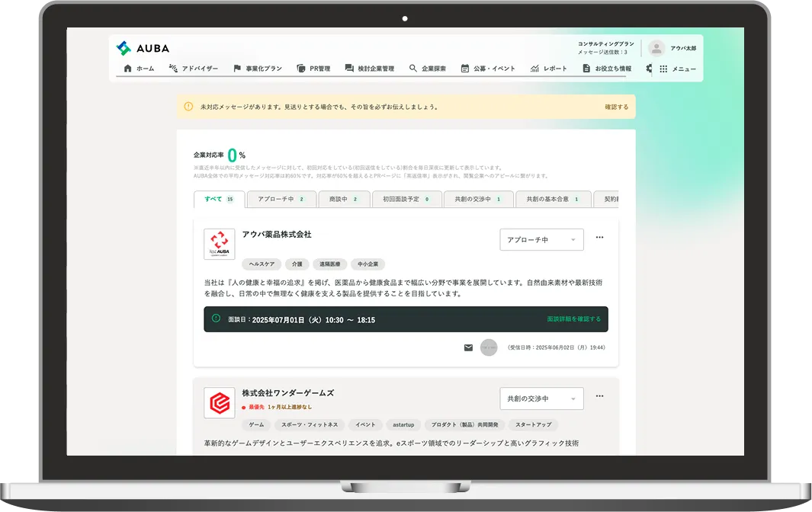
Task: Open more options for アウバ薬品株式会社
Action: pyautogui.click(x=599, y=238)
